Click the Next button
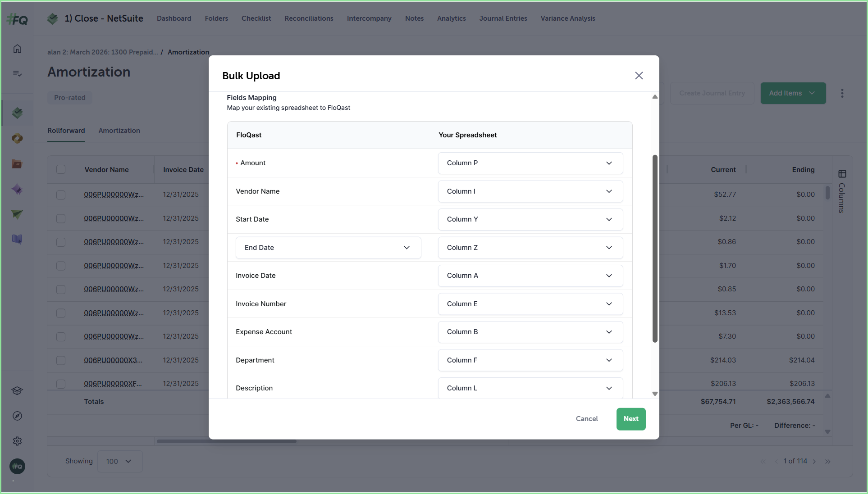868x494 pixels. (631, 419)
